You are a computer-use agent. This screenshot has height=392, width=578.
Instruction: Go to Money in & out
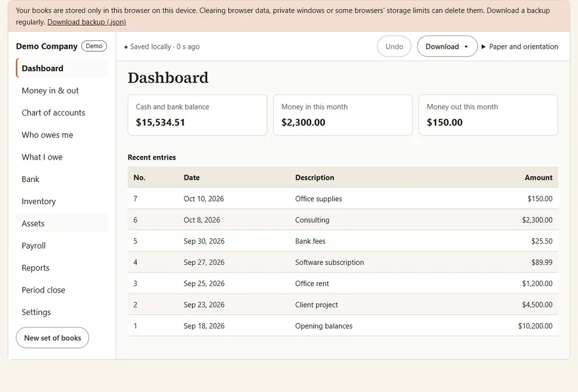[x=62, y=90]
